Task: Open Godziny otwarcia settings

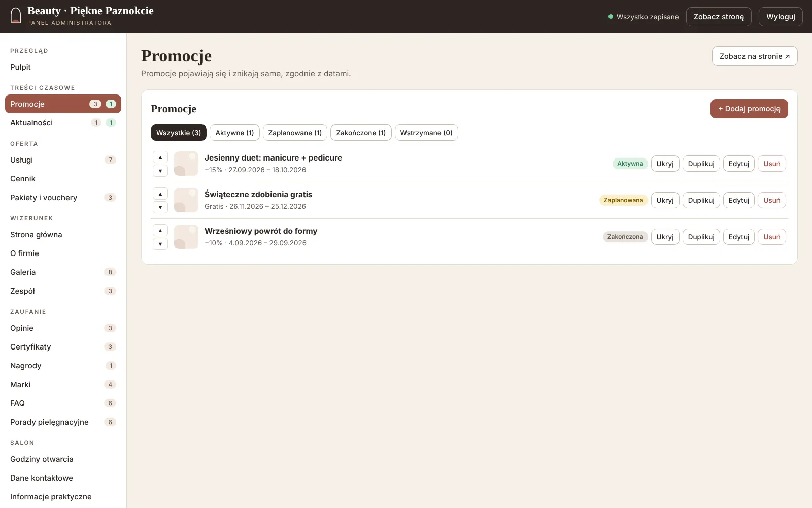Action: (63, 459)
